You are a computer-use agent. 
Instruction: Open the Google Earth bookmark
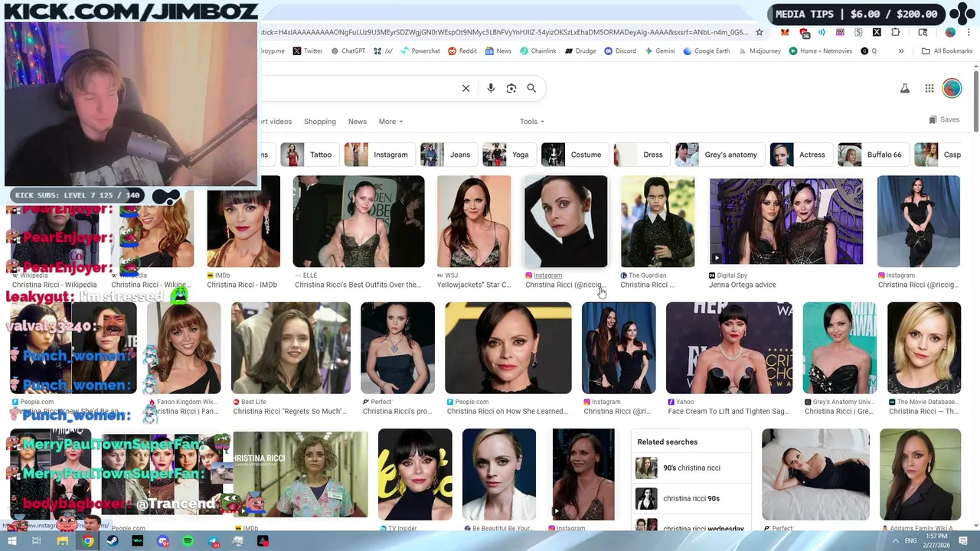(x=706, y=51)
